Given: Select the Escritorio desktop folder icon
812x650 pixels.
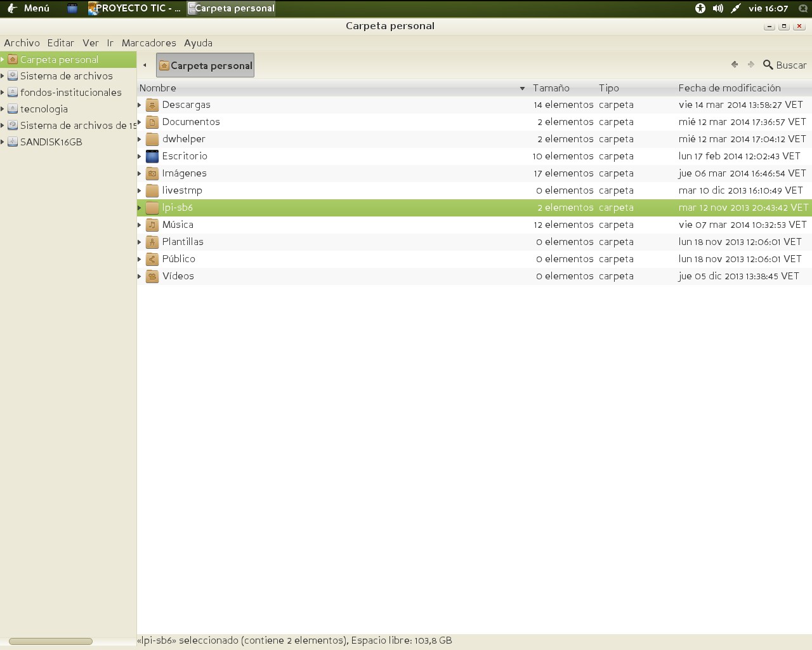Looking at the screenshot, I should click(x=152, y=156).
